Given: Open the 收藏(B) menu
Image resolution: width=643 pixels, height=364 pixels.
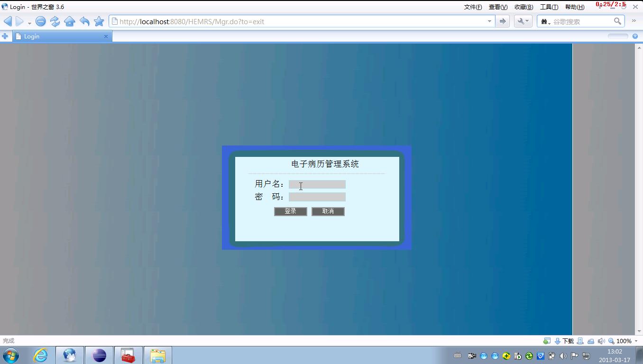Looking at the screenshot, I should click(524, 7).
